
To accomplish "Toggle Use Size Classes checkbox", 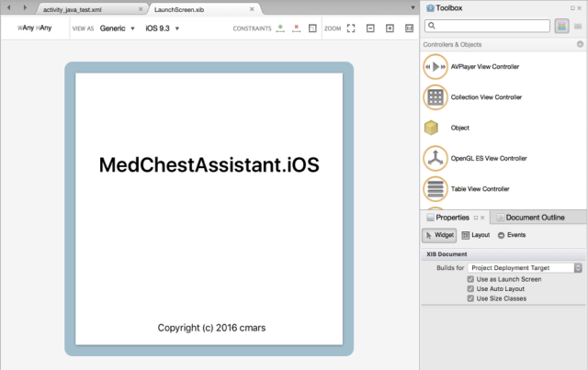I will (470, 298).
